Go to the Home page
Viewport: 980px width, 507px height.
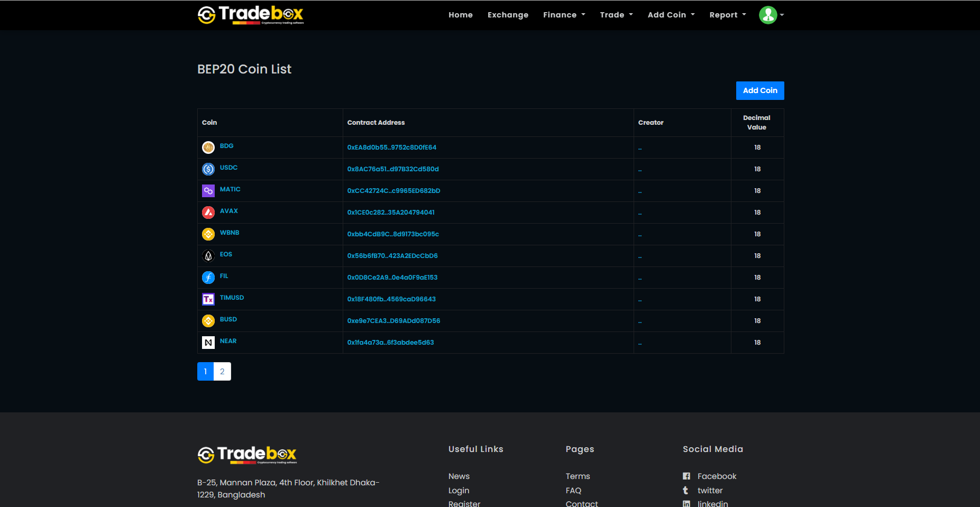(x=461, y=15)
